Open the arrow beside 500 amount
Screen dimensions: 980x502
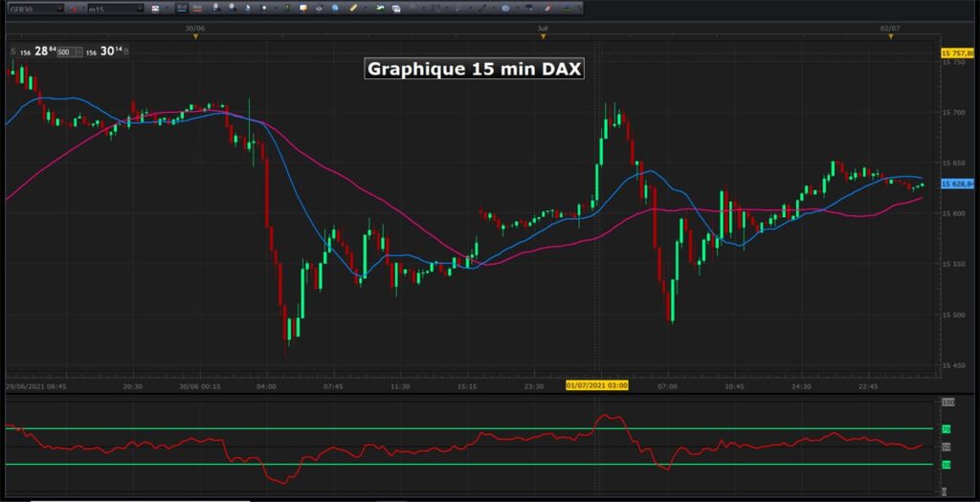78,52
